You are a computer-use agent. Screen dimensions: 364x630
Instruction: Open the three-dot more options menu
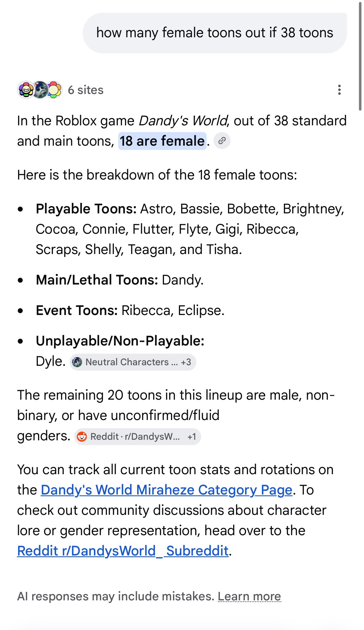click(x=339, y=90)
